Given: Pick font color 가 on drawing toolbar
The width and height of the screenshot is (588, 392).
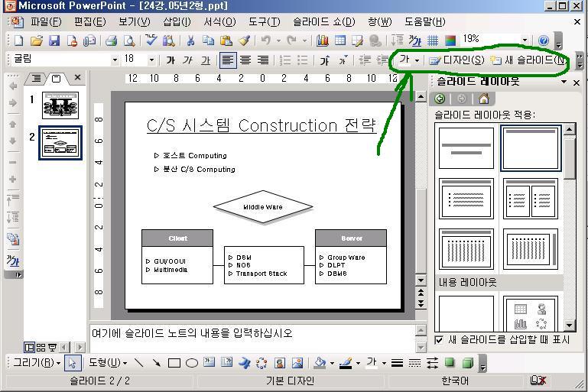Looking at the screenshot, I should pyautogui.click(x=372, y=363).
